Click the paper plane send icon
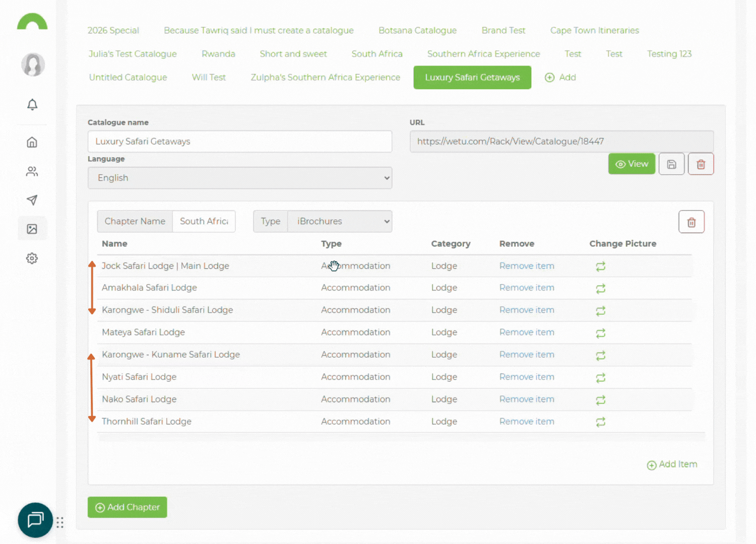 point(32,200)
